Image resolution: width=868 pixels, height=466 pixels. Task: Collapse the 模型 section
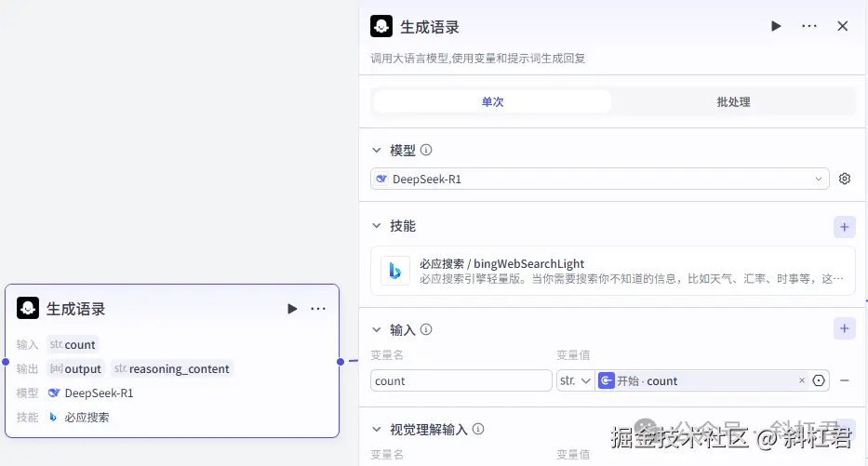pyautogui.click(x=377, y=150)
